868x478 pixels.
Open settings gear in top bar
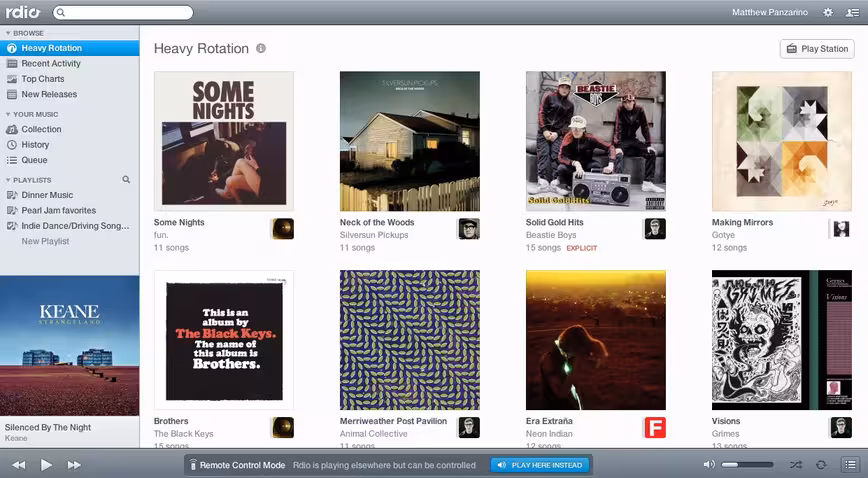[828, 12]
